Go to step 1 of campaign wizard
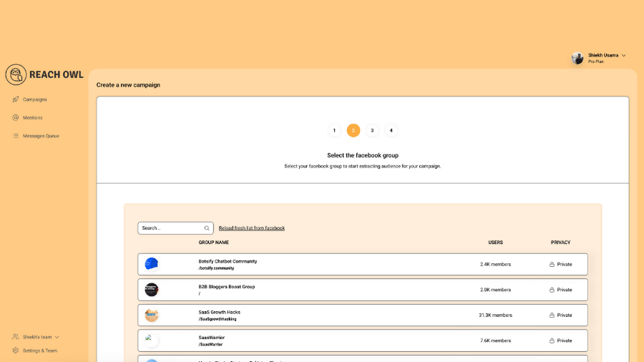 334,130
